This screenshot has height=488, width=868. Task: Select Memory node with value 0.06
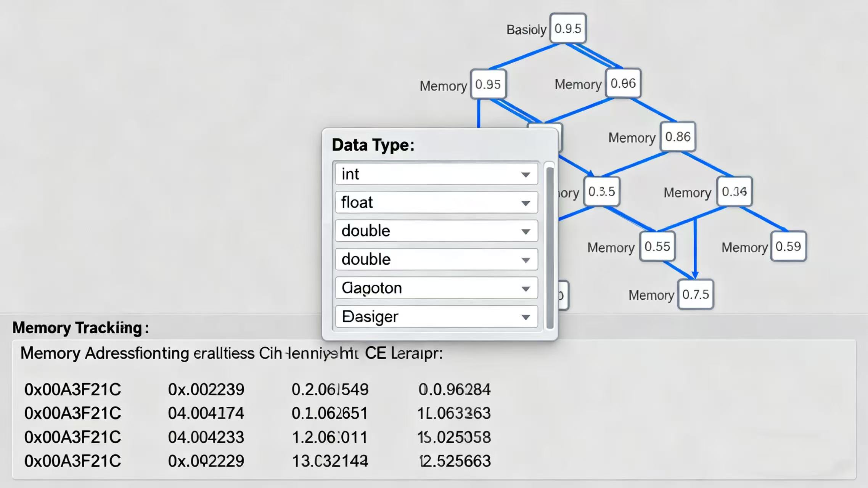click(x=623, y=83)
